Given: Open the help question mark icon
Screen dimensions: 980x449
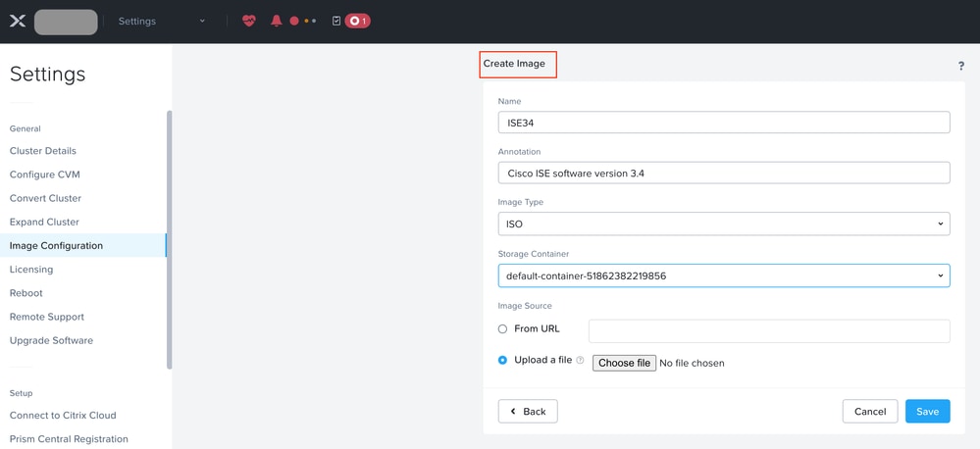Looking at the screenshot, I should pos(961,66).
